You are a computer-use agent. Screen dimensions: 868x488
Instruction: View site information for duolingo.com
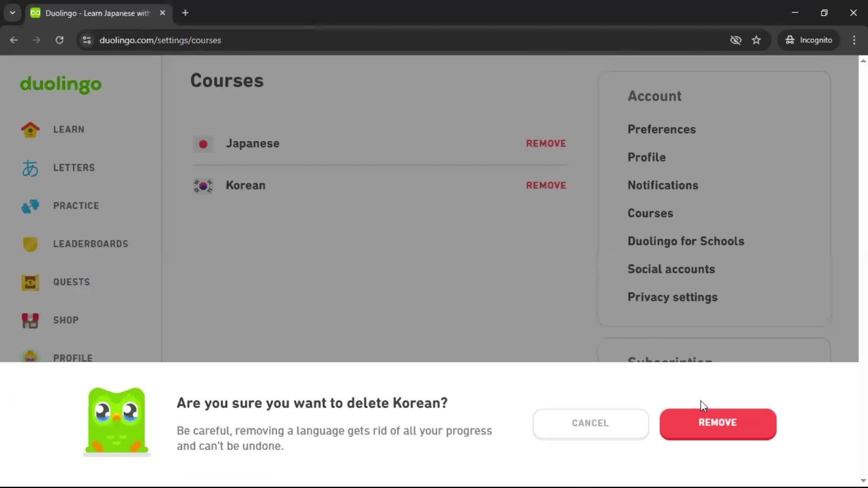[87, 40]
